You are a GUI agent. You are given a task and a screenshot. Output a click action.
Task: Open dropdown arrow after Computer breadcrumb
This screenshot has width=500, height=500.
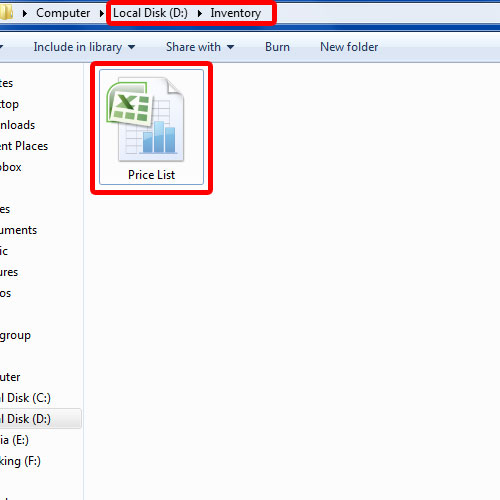coord(101,14)
